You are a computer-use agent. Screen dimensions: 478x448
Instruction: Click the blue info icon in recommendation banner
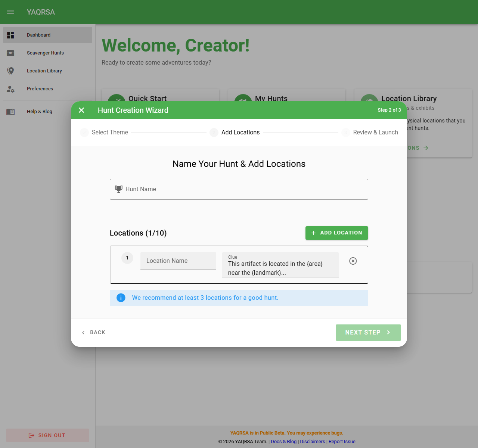tap(121, 298)
